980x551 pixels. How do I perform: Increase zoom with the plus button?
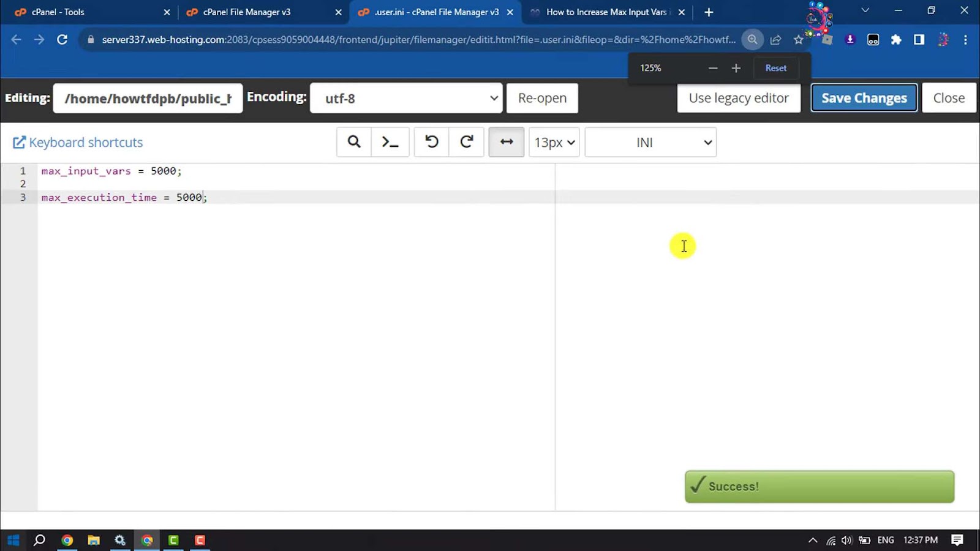point(736,68)
